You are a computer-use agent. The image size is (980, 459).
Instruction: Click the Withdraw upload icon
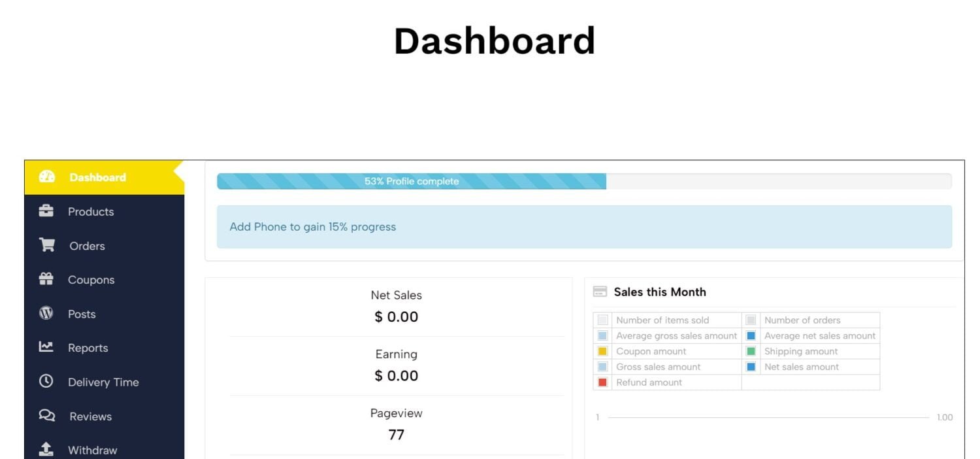pos(46,449)
